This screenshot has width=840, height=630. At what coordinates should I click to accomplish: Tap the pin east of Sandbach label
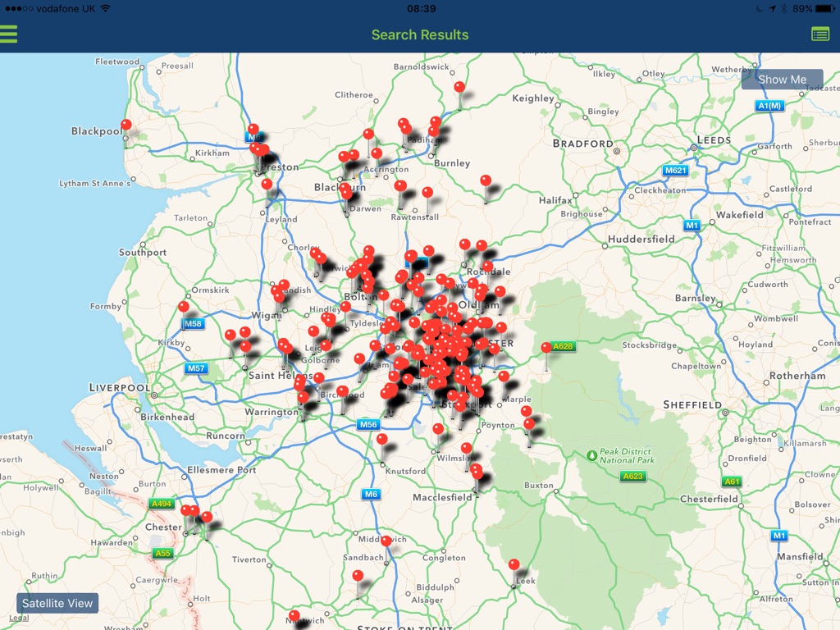point(358,577)
